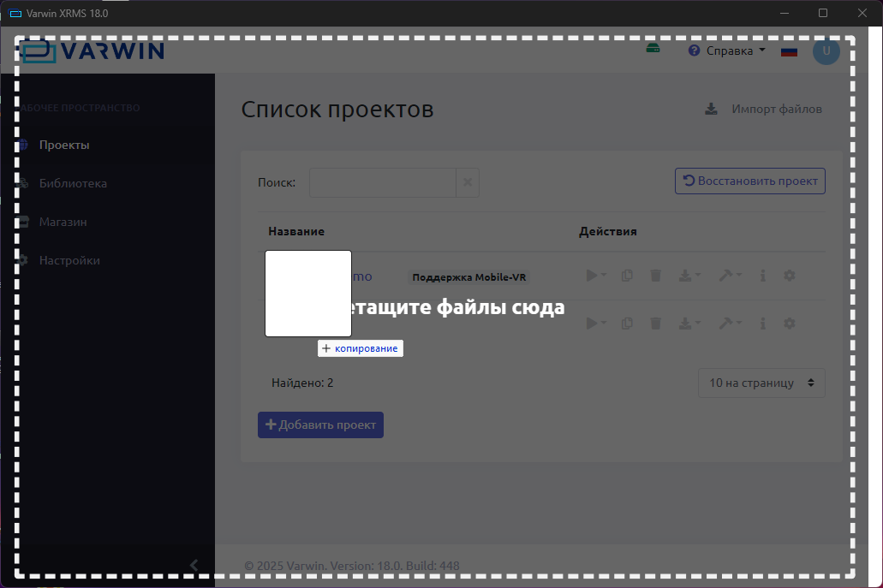Expand the export download dropdown of first project

tap(689, 276)
